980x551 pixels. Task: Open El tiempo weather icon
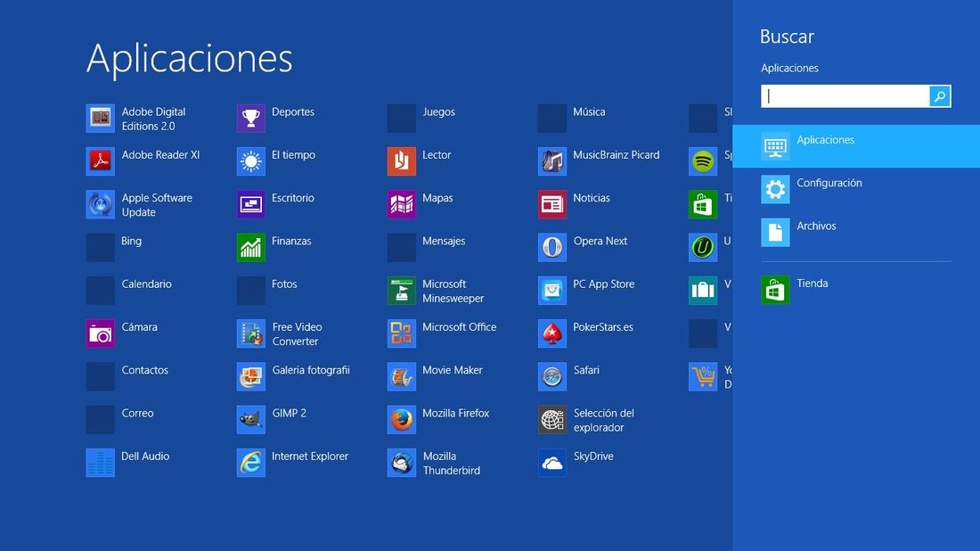tap(250, 161)
